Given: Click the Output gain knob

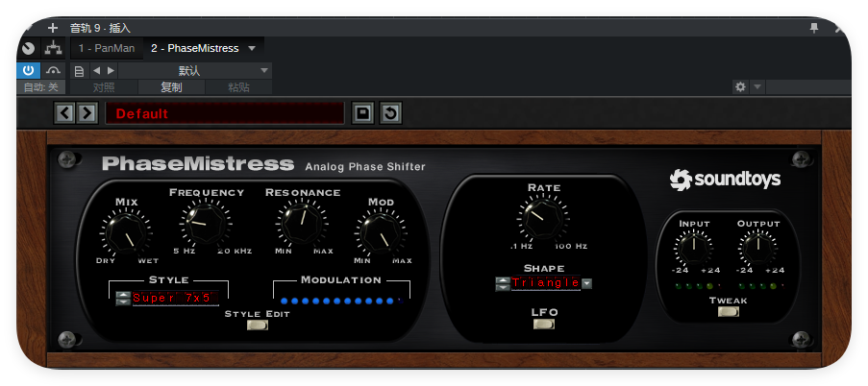Looking at the screenshot, I should (x=758, y=247).
